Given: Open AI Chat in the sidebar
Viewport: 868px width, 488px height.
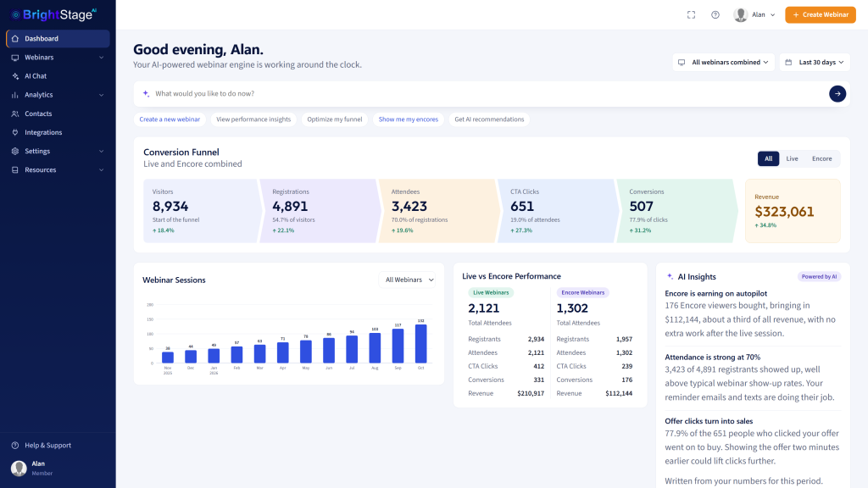Looking at the screenshot, I should (x=58, y=76).
